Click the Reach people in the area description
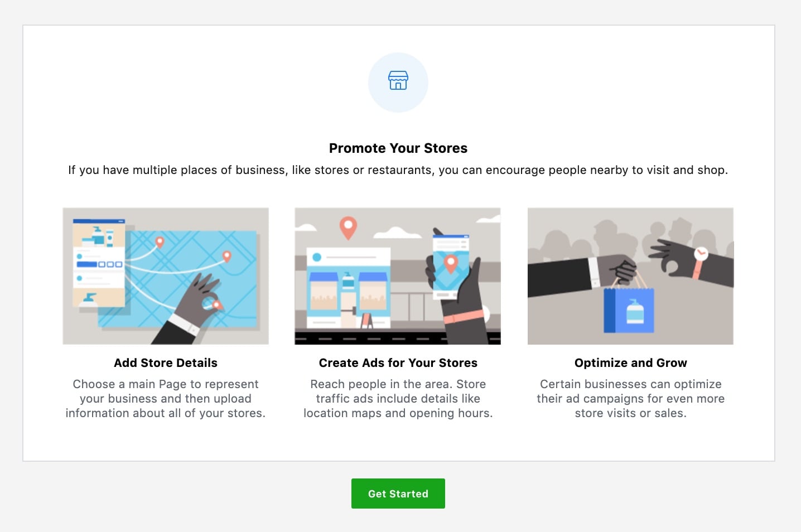This screenshot has height=532, width=801. (x=398, y=399)
